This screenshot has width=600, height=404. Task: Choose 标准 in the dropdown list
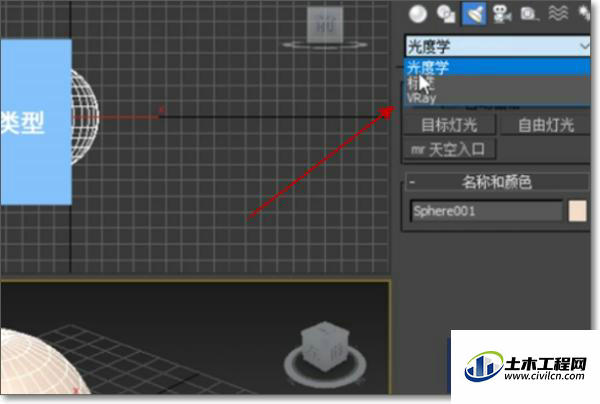pyautogui.click(x=497, y=83)
